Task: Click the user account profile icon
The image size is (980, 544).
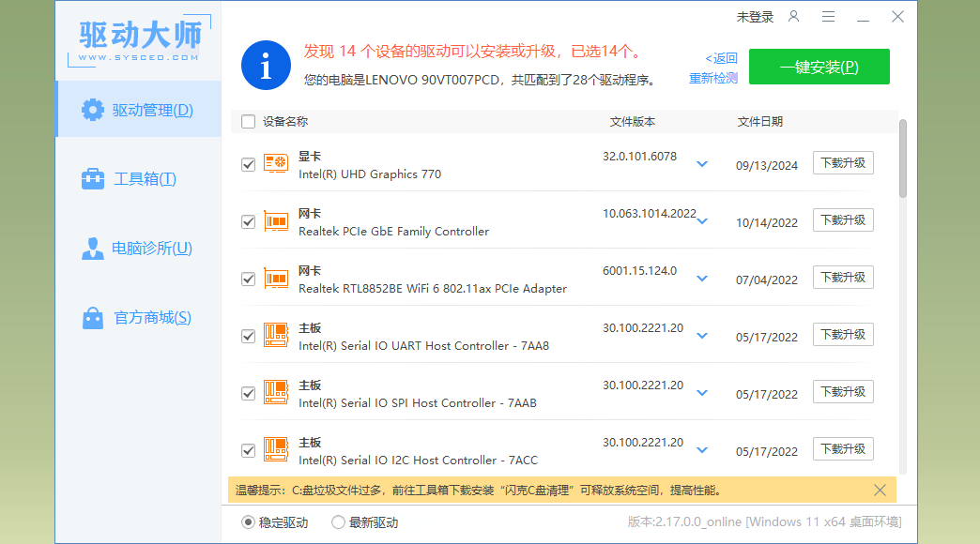Action: [x=794, y=17]
